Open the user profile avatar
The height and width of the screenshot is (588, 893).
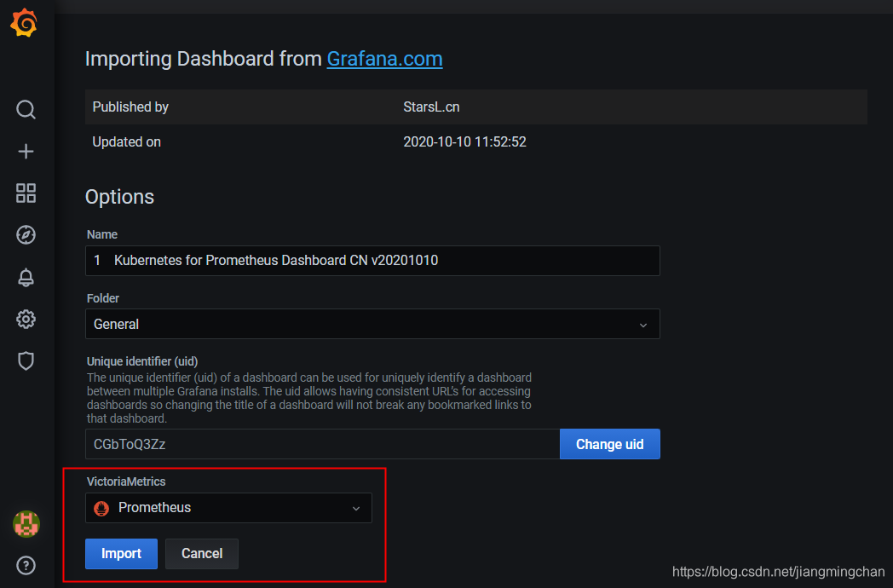click(x=26, y=523)
